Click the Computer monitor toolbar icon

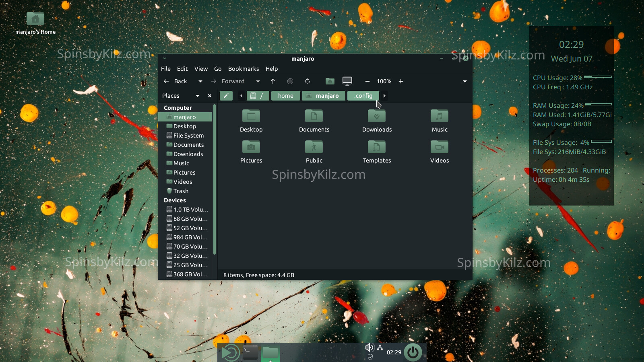347,81
